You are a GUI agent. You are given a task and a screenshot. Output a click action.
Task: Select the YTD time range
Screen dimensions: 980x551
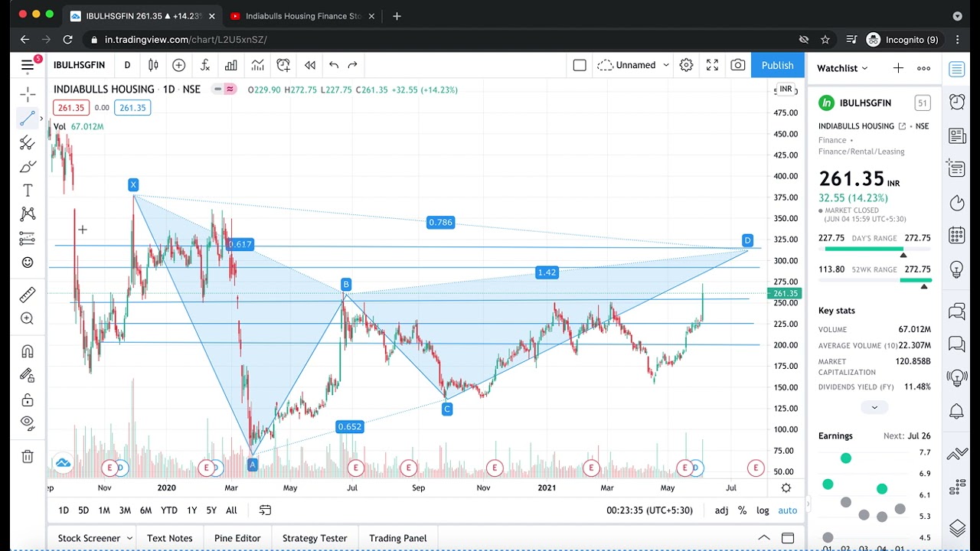tap(168, 510)
